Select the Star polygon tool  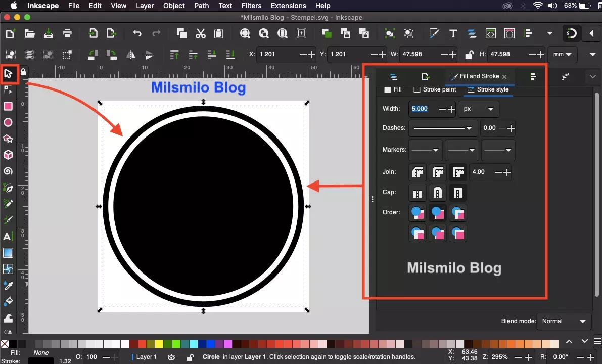pos(8,139)
